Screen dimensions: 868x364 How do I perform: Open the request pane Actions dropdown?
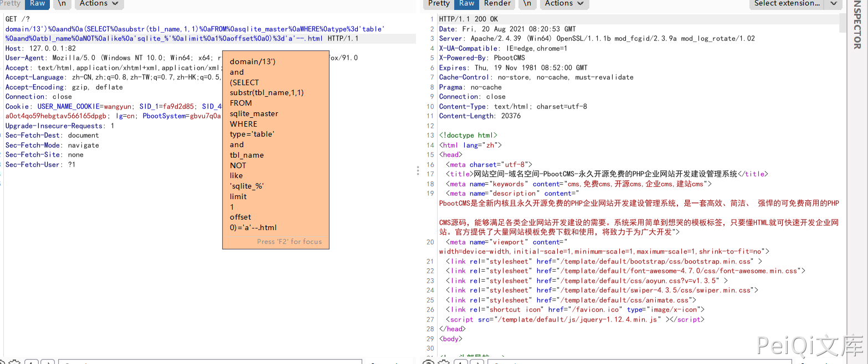pyautogui.click(x=99, y=3)
